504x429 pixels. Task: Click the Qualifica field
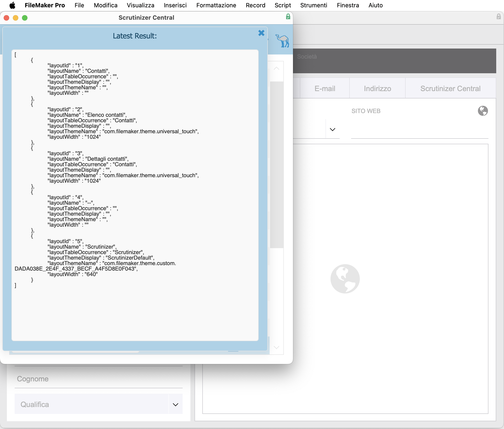[91, 404]
